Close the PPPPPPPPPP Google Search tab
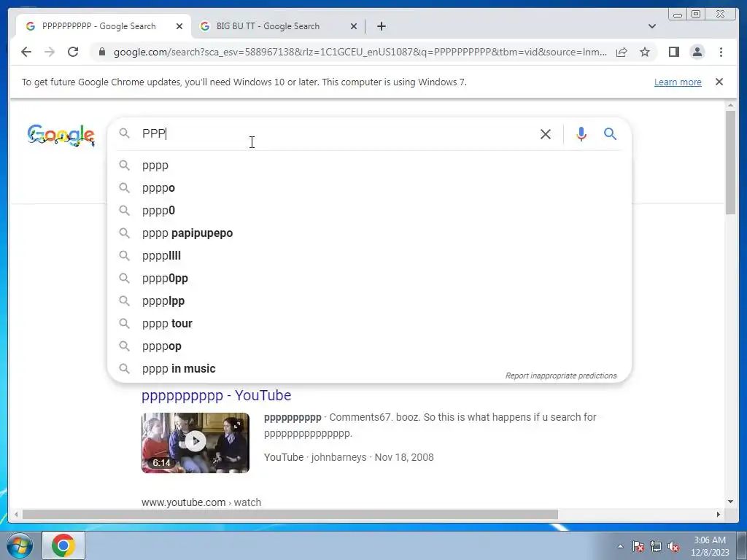The image size is (747, 560). [x=179, y=26]
